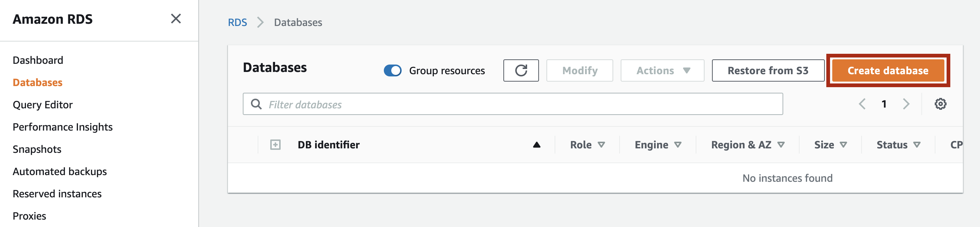
Task: Open Dashboard in sidebar
Action: click(x=38, y=60)
